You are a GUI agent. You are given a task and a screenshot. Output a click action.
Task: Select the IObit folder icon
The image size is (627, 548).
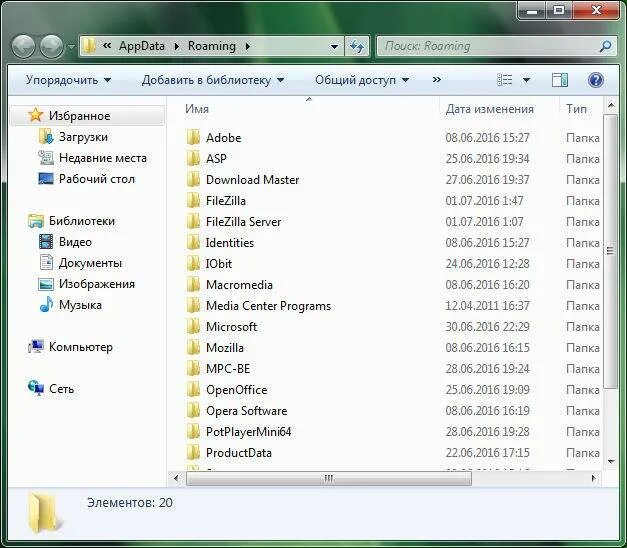point(193,263)
